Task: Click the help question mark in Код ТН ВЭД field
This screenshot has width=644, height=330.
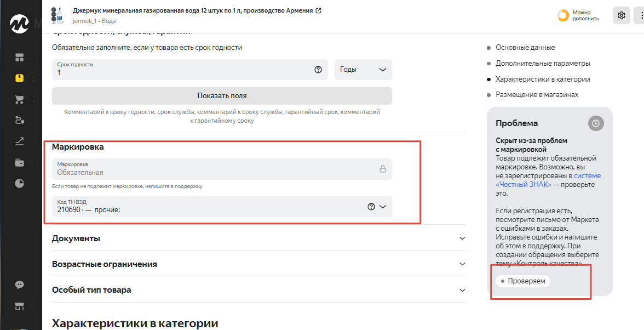Action: 371,207
